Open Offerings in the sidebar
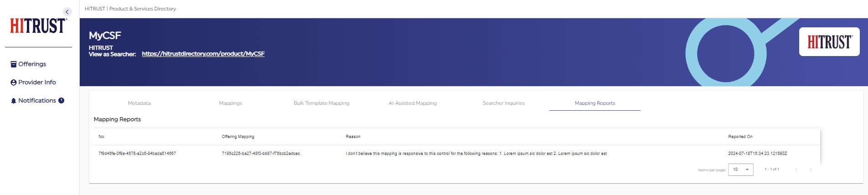Screen dimensions: 868x195 coord(32,64)
